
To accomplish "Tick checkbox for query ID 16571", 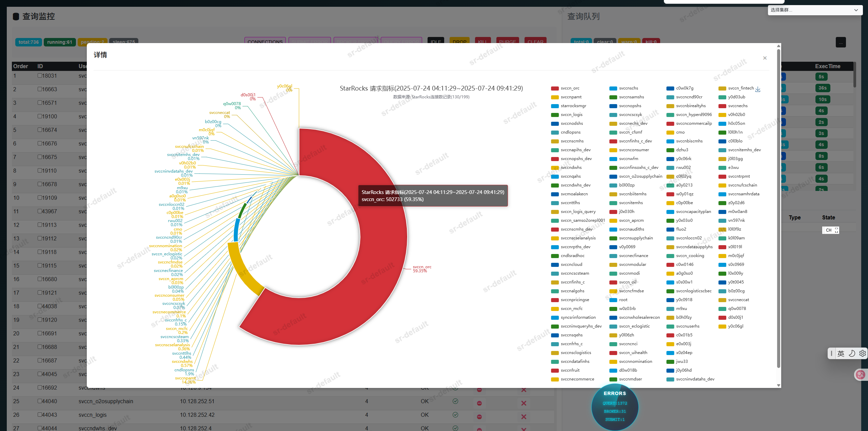I will pyautogui.click(x=40, y=103).
